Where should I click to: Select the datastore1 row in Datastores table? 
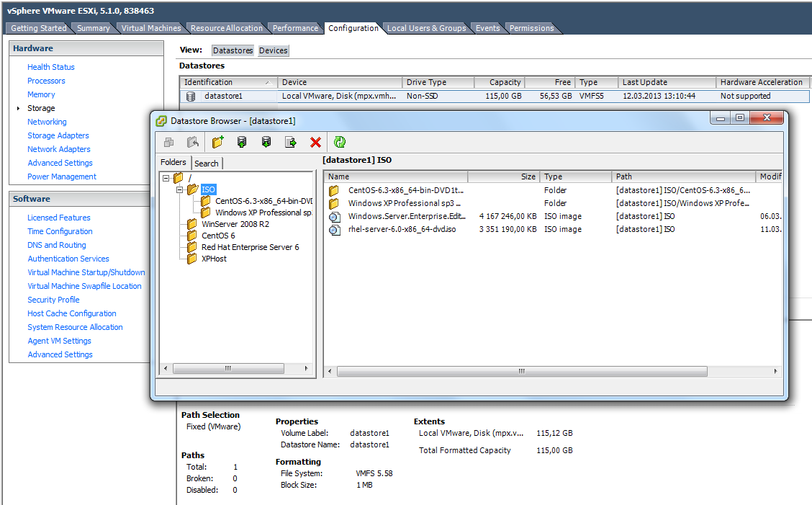(x=495, y=96)
